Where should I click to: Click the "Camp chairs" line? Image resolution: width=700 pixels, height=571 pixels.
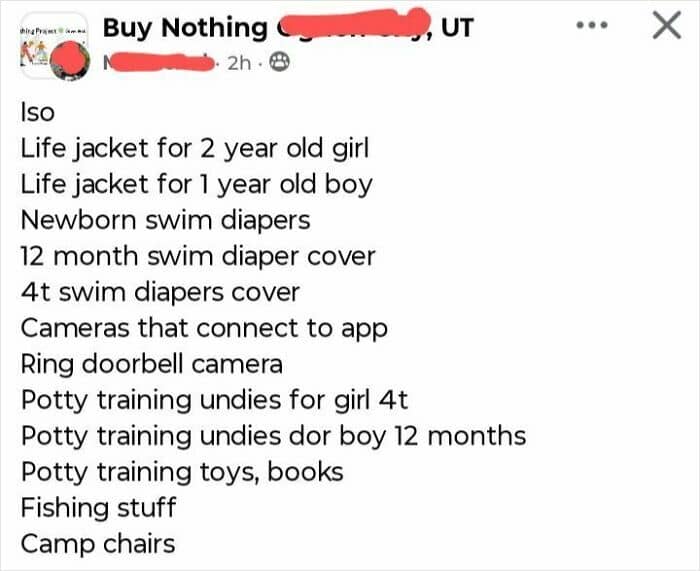pos(97,544)
